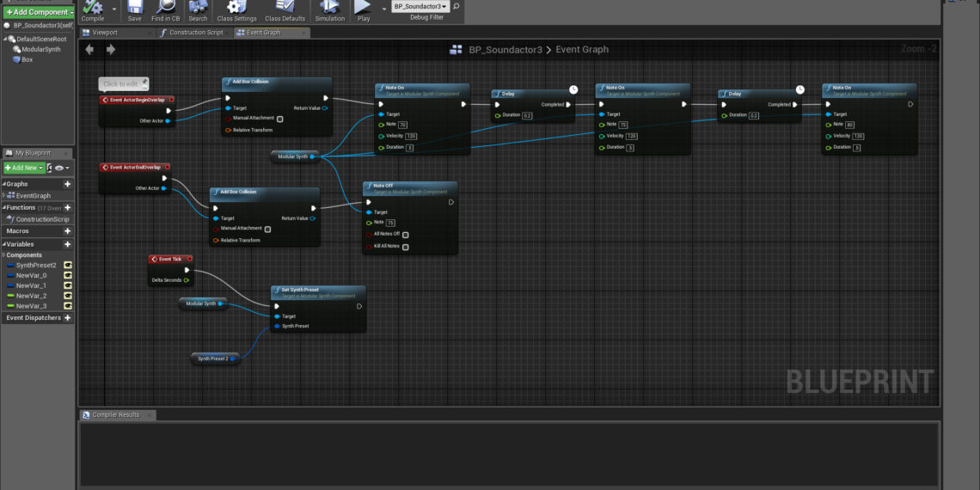Select NewVar_2 variable's green type pill
The height and width of the screenshot is (490, 980).
point(10,296)
